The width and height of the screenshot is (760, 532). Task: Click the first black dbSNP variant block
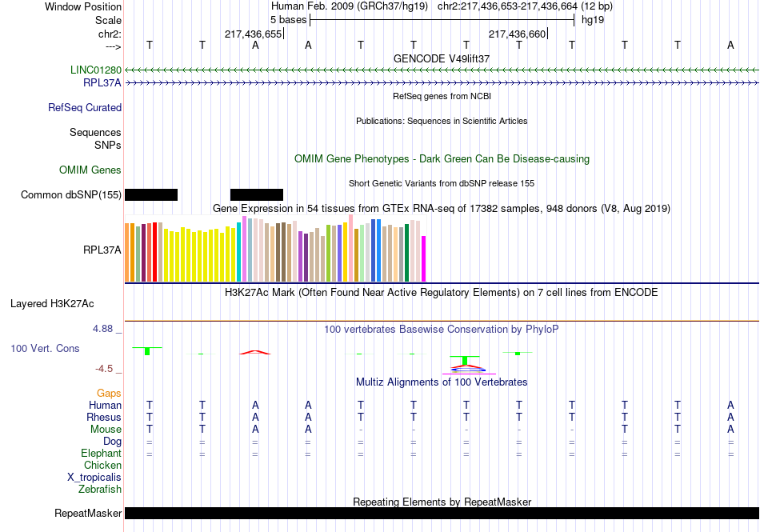(x=151, y=194)
